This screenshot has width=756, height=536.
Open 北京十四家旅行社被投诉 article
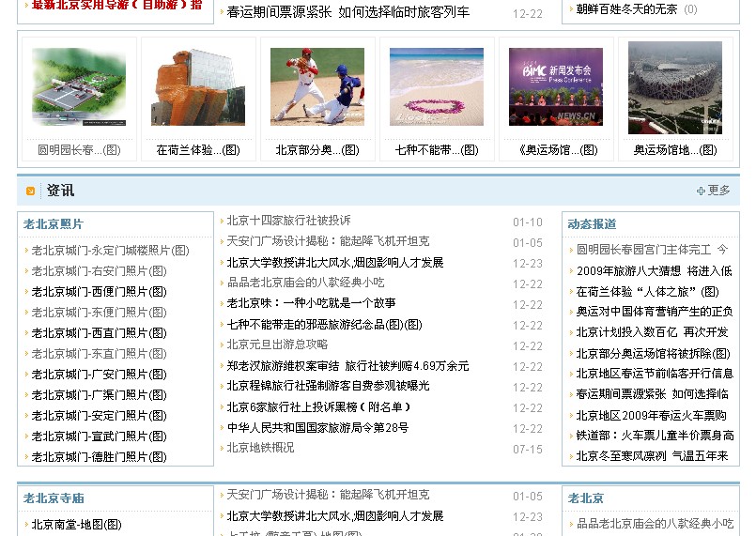(288, 222)
